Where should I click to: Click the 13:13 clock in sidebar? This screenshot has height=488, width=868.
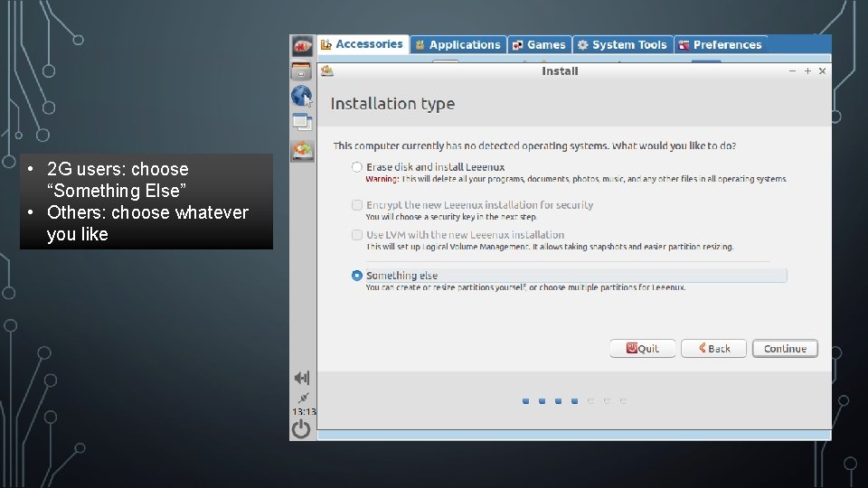pyautogui.click(x=304, y=412)
